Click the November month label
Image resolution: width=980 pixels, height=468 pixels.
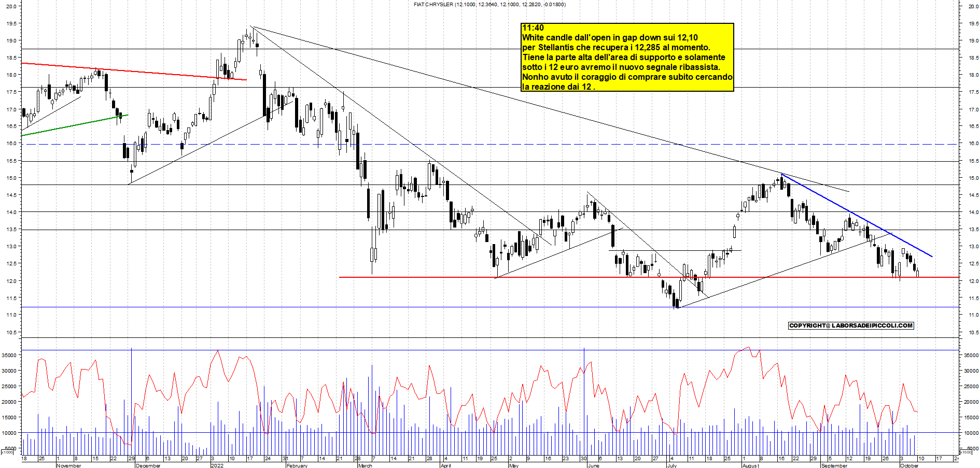[68, 465]
